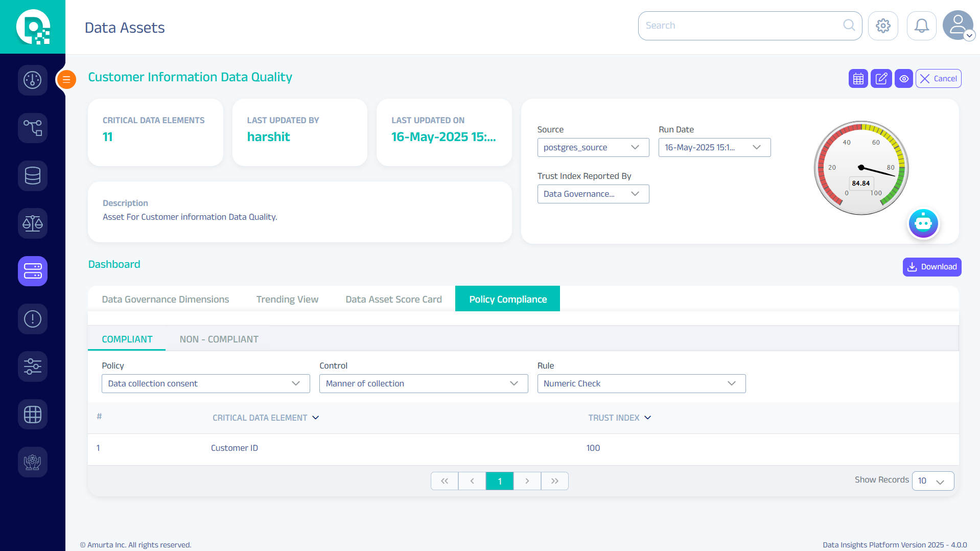Viewport: 980px width, 551px height.
Task: Switch to the Trending View tab
Action: coord(287,299)
